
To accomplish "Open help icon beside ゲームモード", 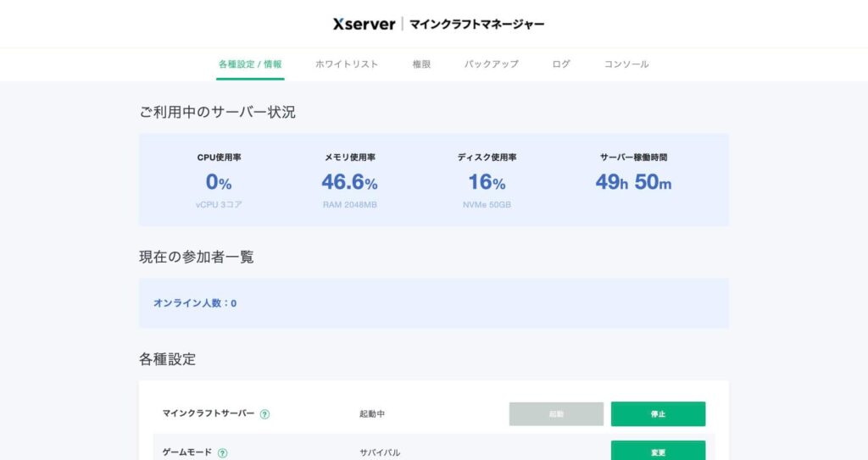I will (x=223, y=453).
